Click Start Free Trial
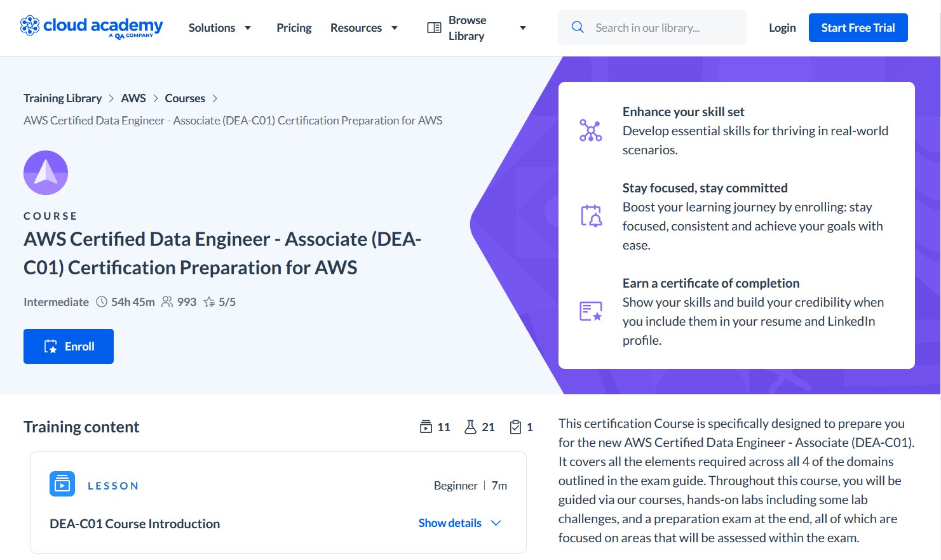The image size is (941, 560). tap(858, 27)
